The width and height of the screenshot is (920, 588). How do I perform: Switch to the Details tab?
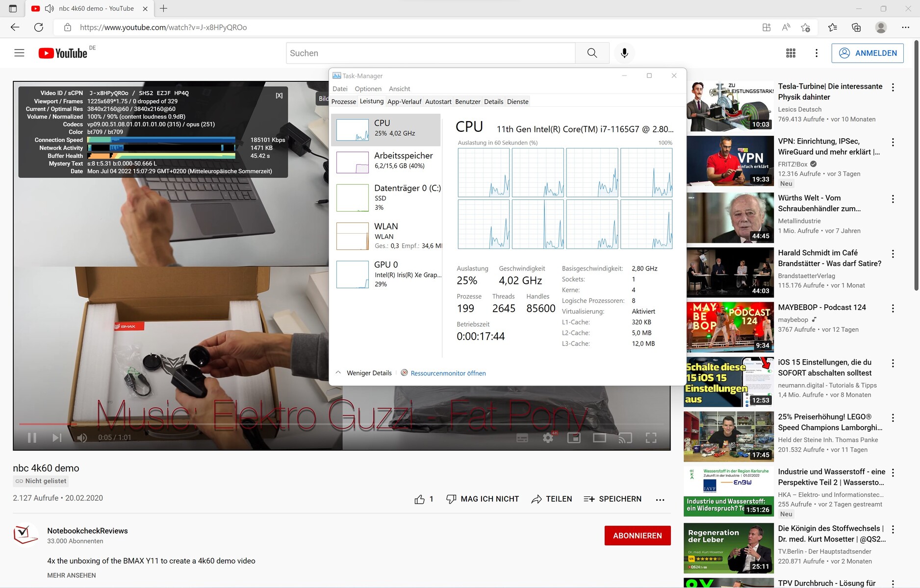click(493, 101)
